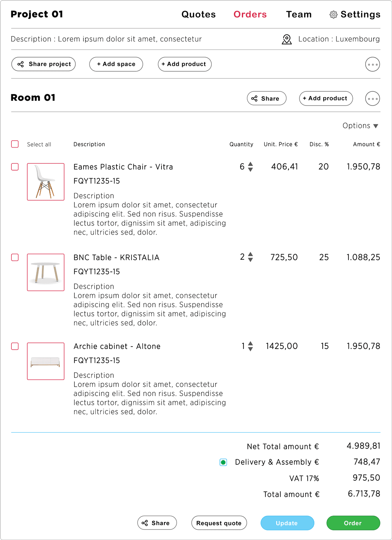Check the Select all checkbox
The width and height of the screenshot is (392, 540).
15,144
